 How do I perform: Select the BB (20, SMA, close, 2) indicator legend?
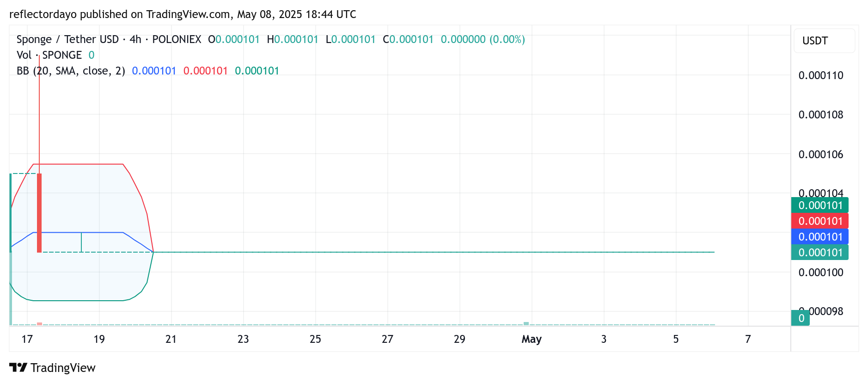(71, 71)
